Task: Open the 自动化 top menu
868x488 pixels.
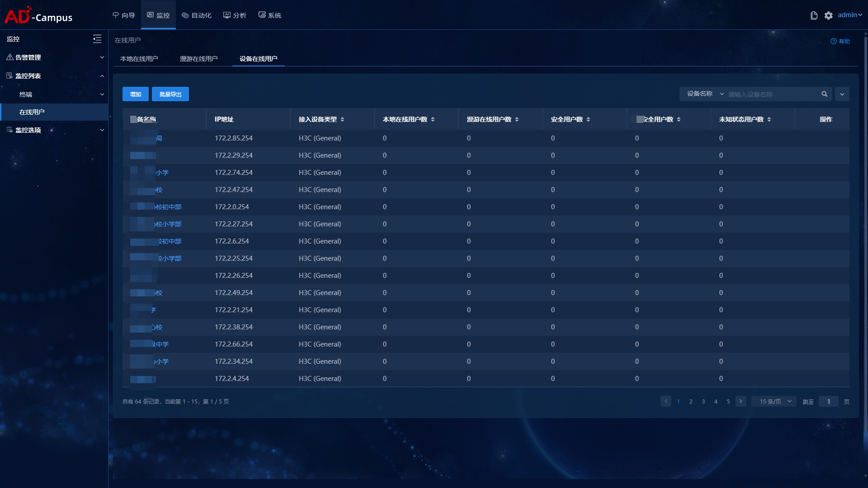Action: tap(197, 15)
